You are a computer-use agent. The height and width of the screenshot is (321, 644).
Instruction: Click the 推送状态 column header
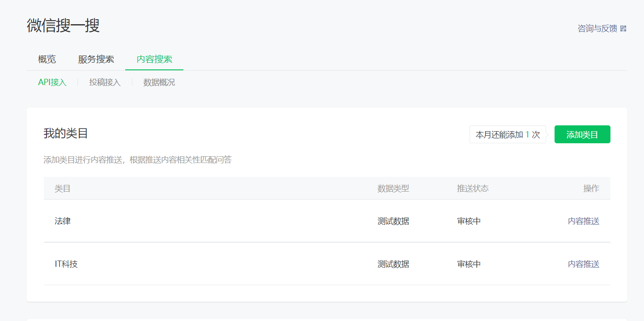[473, 188]
